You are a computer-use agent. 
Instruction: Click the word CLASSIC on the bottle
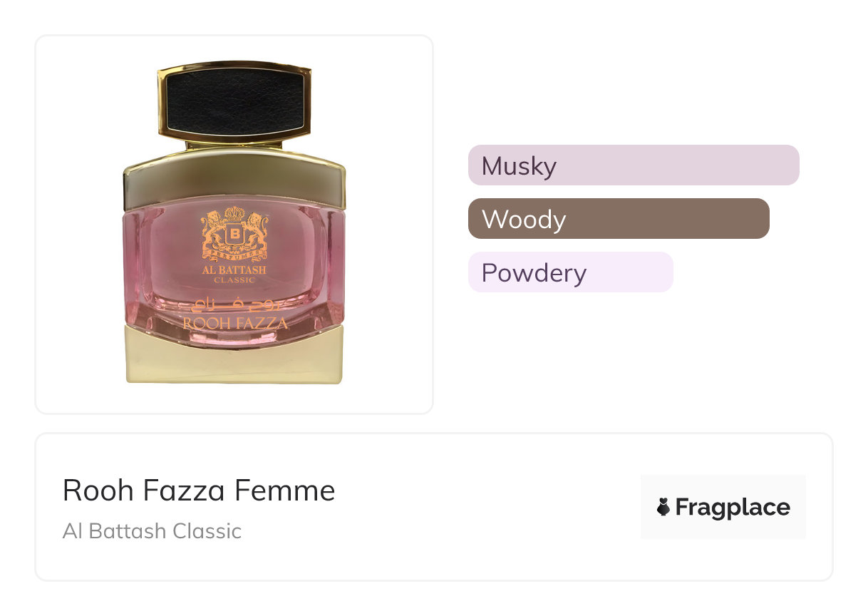[x=234, y=279]
